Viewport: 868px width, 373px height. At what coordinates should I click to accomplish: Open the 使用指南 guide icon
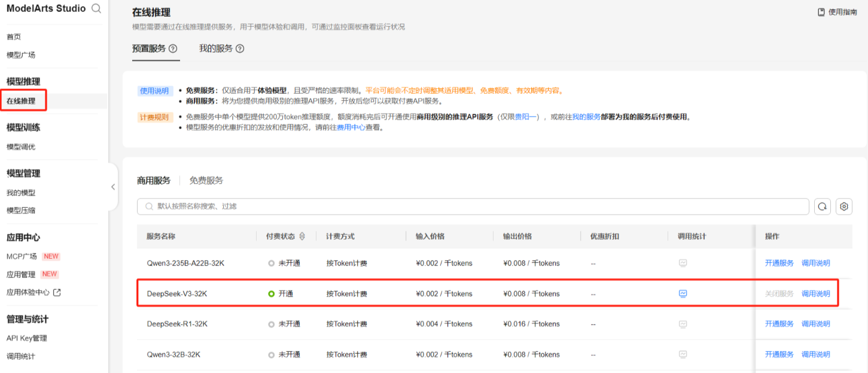821,12
